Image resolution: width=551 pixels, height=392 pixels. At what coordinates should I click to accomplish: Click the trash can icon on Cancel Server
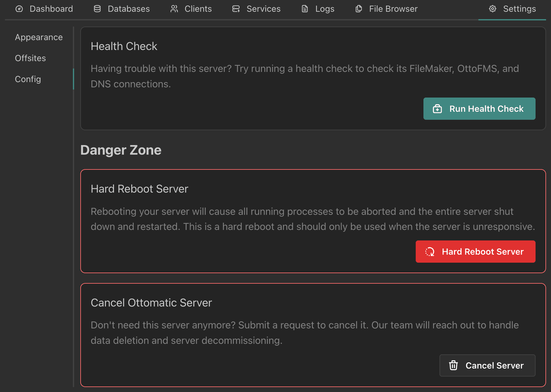click(453, 365)
